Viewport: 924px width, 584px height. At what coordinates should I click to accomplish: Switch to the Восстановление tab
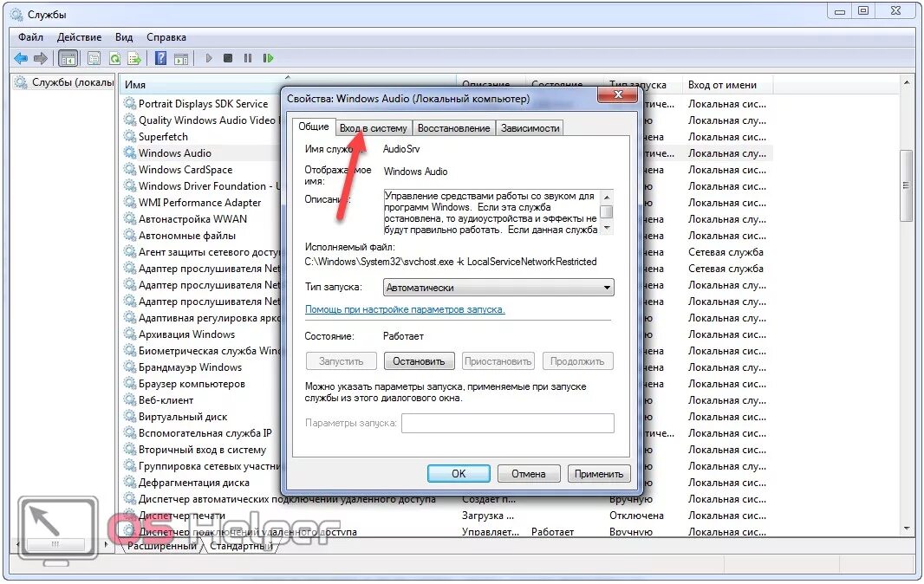(x=453, y=128)
